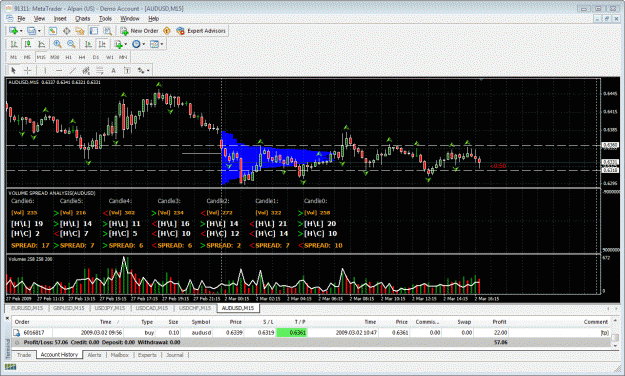Switch to the EURUSD,M15 chart tab

pos(27,308)
